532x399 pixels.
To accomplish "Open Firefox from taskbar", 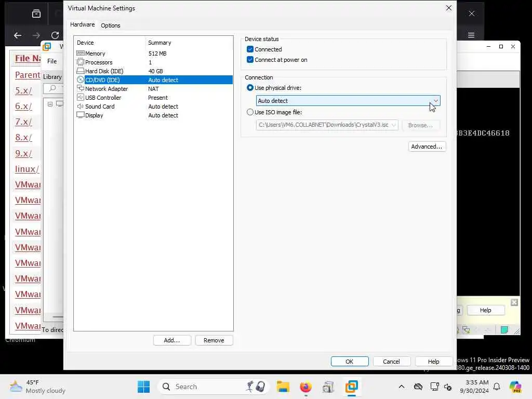I will (305, 387).
